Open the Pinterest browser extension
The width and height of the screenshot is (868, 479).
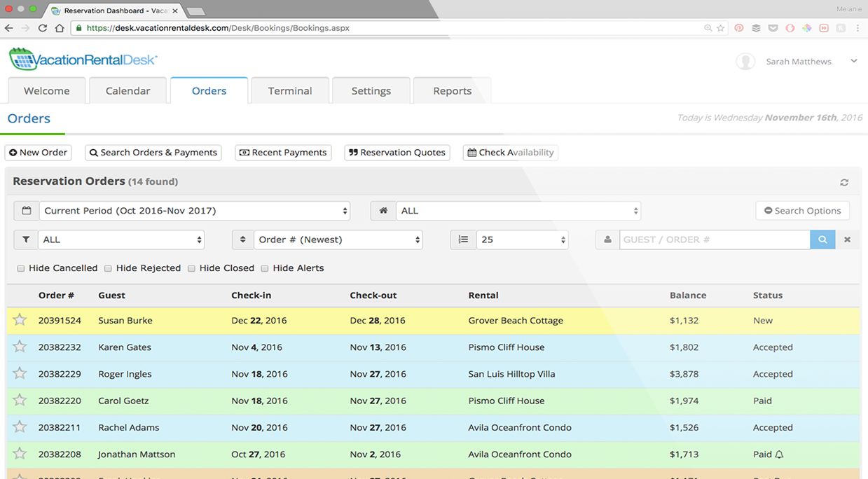738,28
